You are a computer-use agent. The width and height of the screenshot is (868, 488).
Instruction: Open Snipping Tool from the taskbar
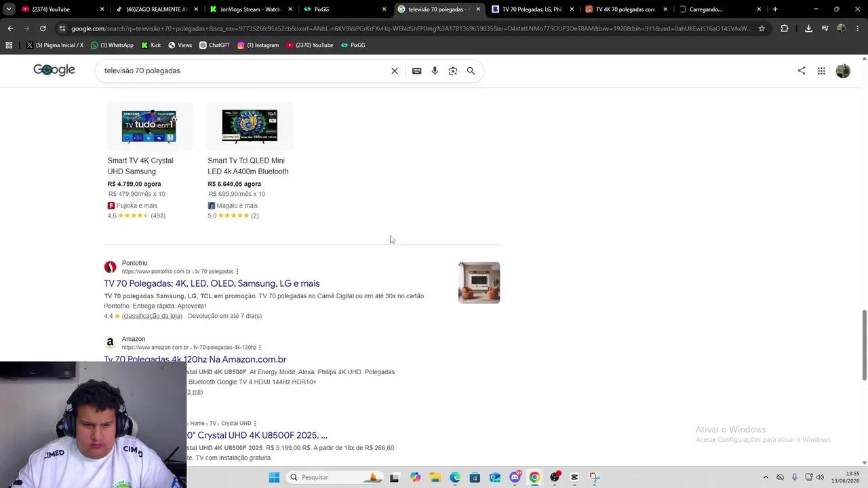coord(595,477)
